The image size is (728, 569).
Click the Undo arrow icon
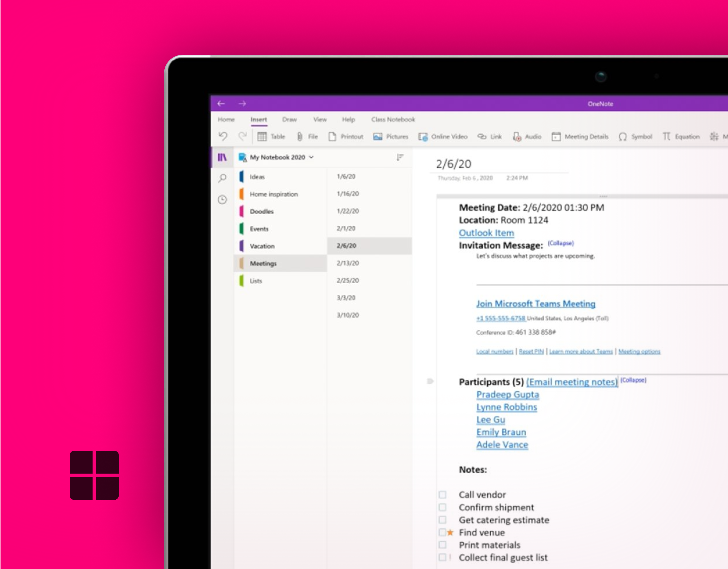223,136
